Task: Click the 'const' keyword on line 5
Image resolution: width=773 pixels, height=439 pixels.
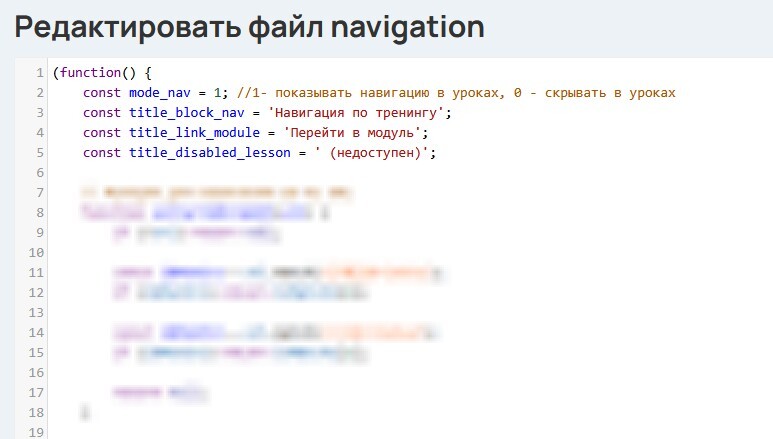Action: pos(102,153)
